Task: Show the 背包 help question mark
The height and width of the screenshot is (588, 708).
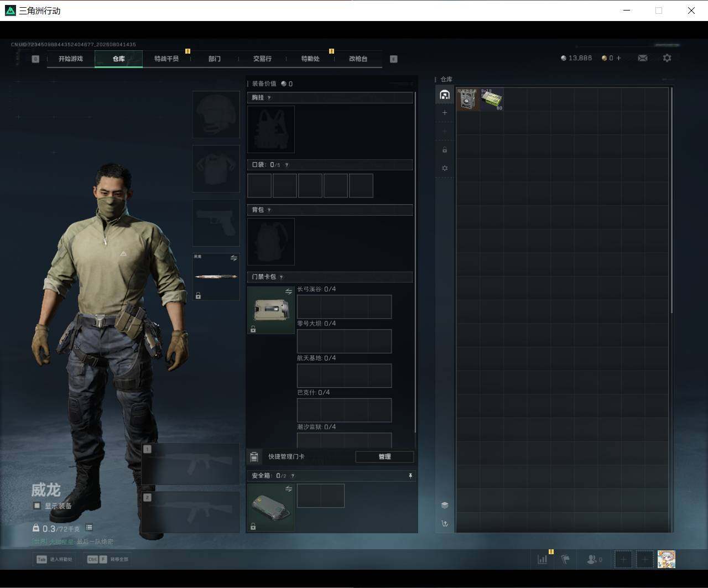Action: (x=269, y=210)
